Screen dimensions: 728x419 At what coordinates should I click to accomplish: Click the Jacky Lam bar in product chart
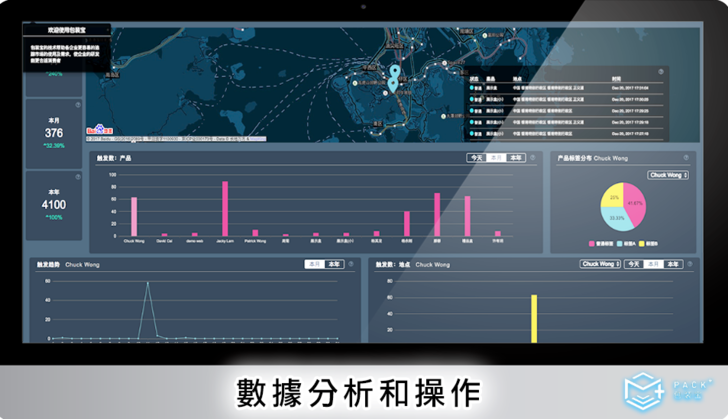(225, 209)
